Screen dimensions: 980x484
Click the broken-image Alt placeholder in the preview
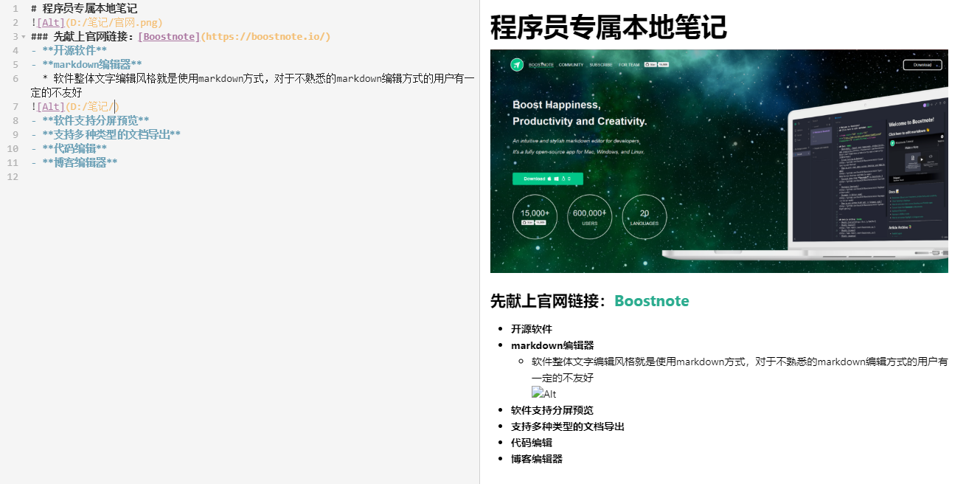coord(543,393)
